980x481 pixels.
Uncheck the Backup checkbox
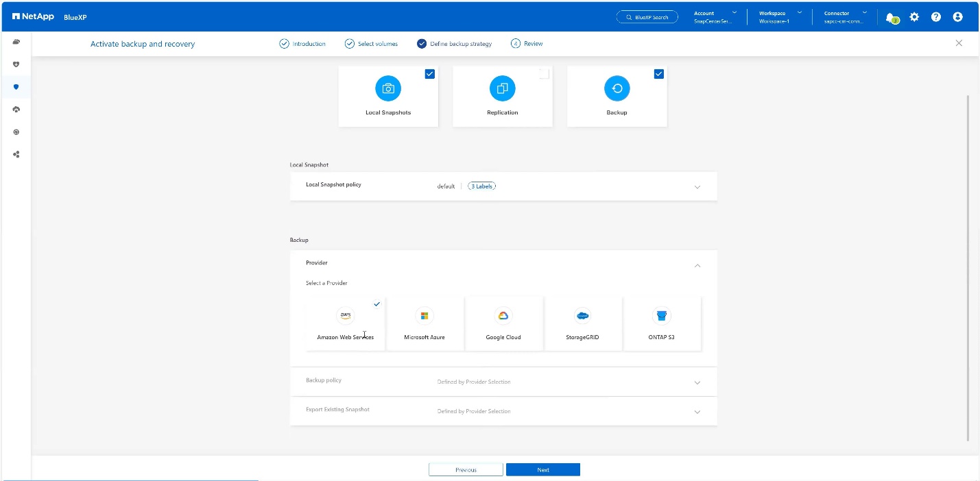click(659, 74)
